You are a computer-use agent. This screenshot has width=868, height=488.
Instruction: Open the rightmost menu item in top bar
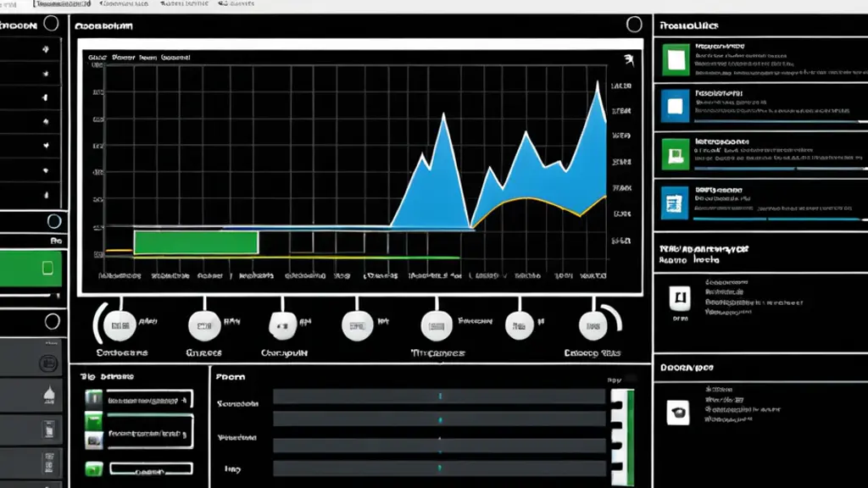(236, 4)
